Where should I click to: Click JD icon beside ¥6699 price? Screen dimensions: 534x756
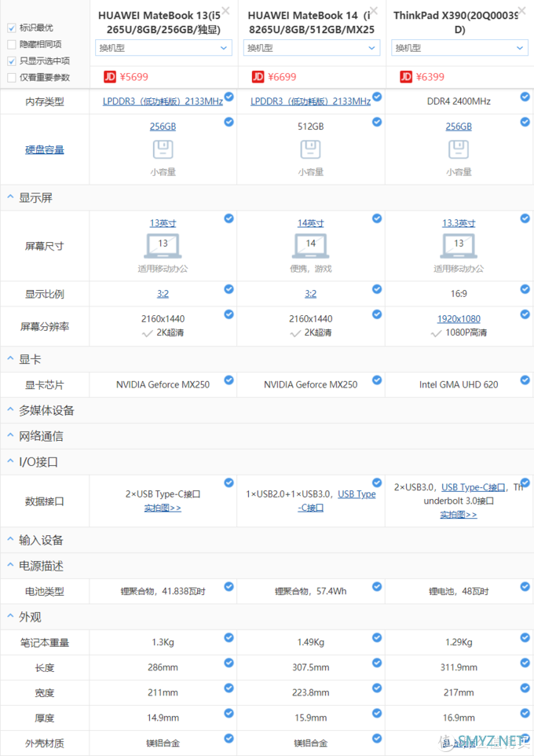click(258, 77)
